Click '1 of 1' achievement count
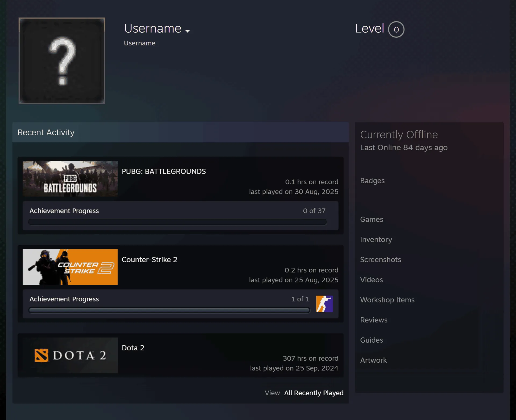 (300, 299)
